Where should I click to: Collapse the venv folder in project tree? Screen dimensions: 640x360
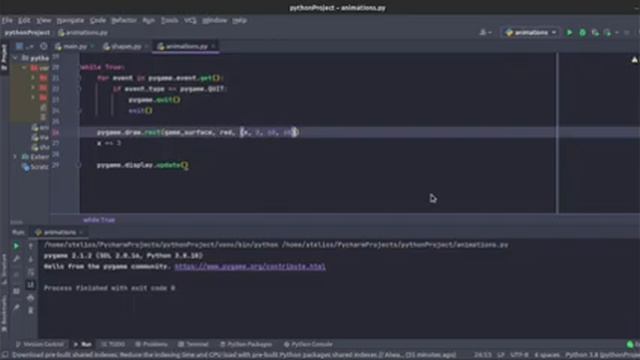24,68
